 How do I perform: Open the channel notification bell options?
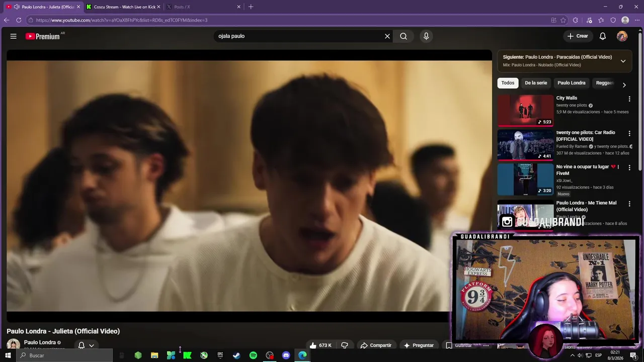coord(86,345)
